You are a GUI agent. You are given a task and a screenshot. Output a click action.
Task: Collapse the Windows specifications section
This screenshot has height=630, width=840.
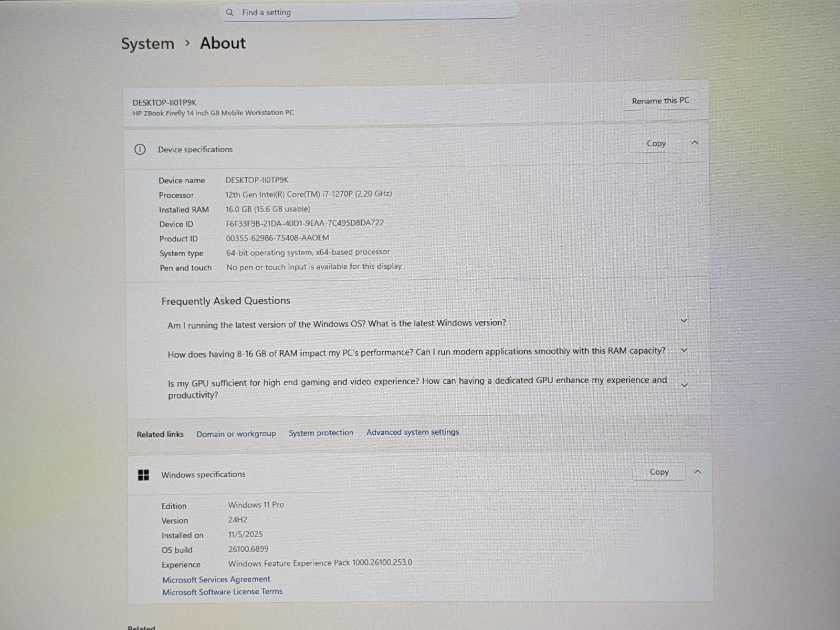pyautogui.click(x=697, y=472)
